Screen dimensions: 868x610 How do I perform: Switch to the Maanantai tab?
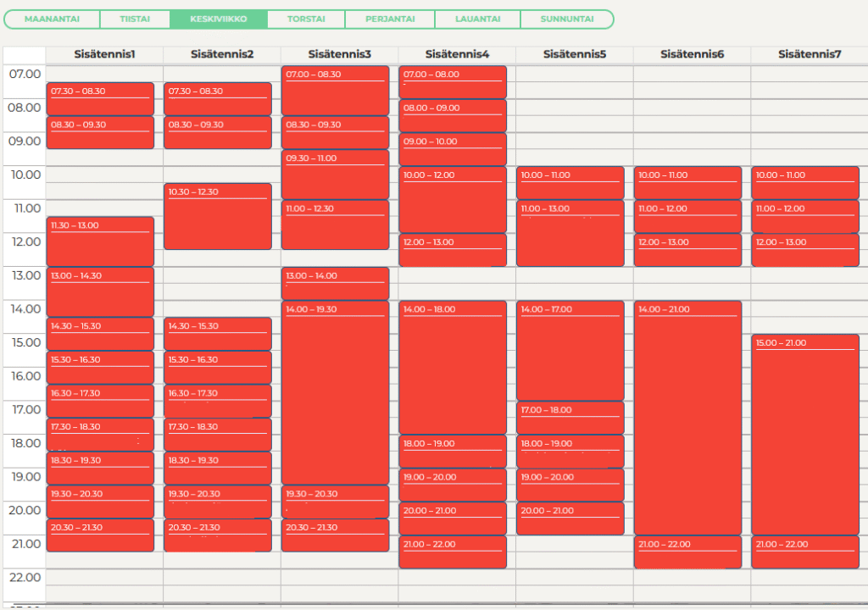[x=53, y=19]
